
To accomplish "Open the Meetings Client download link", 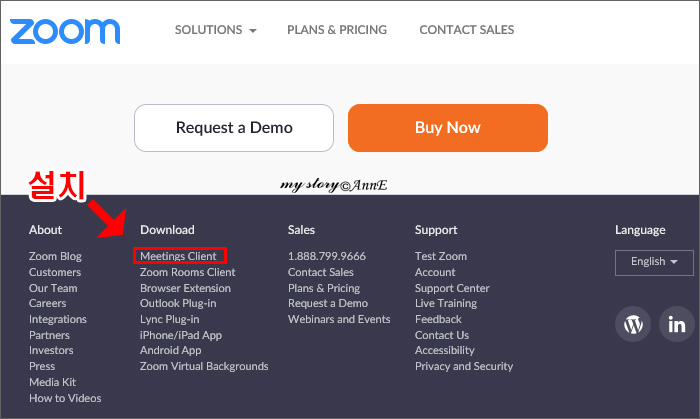I will coord(179,256).
